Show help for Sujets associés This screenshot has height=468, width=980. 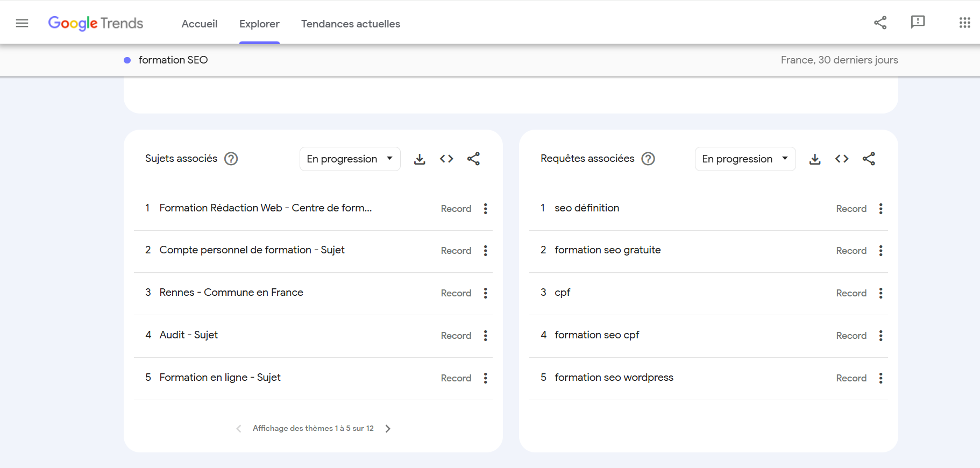(231, 159)
